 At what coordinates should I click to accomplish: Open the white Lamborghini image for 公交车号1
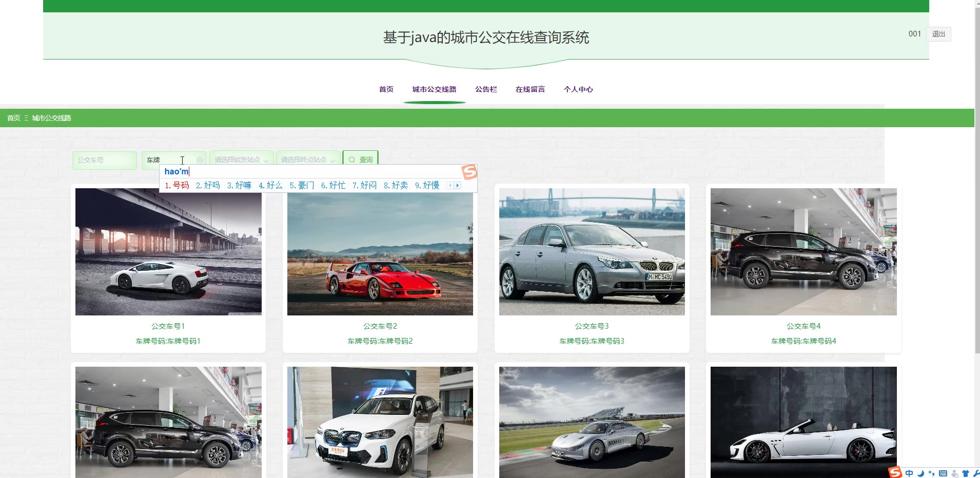click(168, 252)
